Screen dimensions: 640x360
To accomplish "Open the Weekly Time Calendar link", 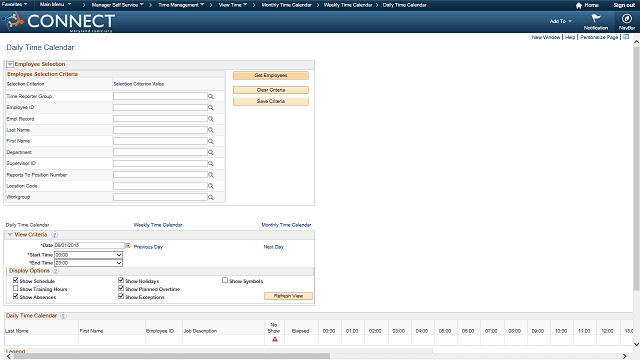I will [x=158, y=225].
